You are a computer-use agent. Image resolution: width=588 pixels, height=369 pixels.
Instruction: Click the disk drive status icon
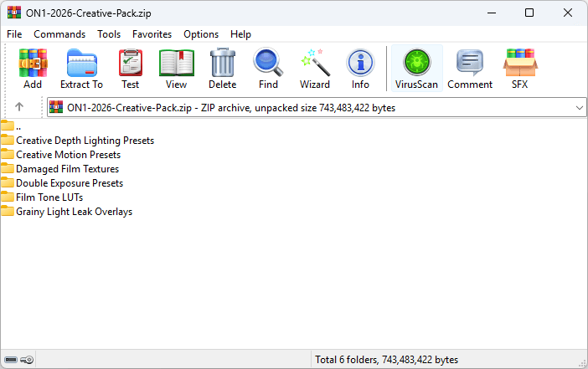(x=11, y=360)
